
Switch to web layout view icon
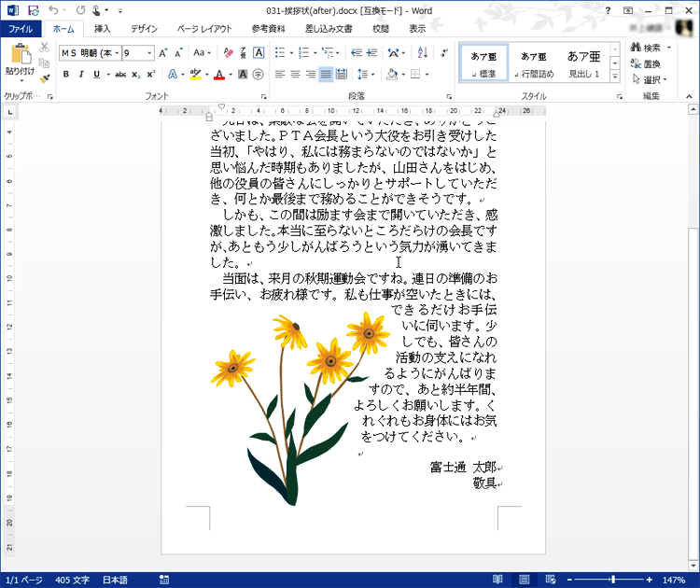click(551, 580)
